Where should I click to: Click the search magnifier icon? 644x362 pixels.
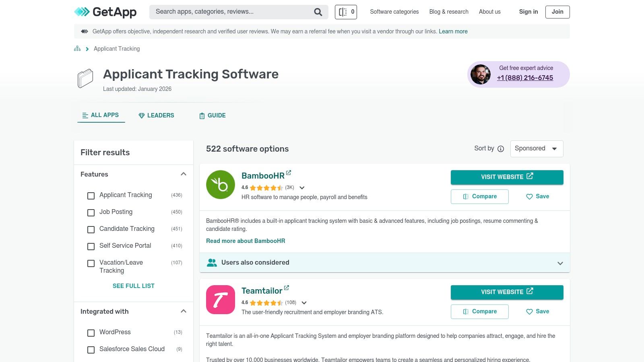[x=318, y=12]
